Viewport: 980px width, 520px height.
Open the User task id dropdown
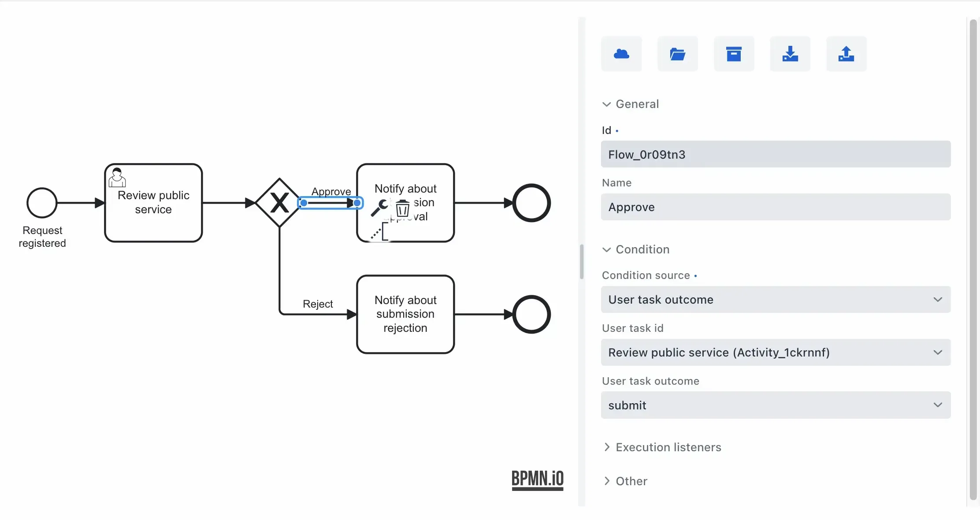click(x=775, y=353)
